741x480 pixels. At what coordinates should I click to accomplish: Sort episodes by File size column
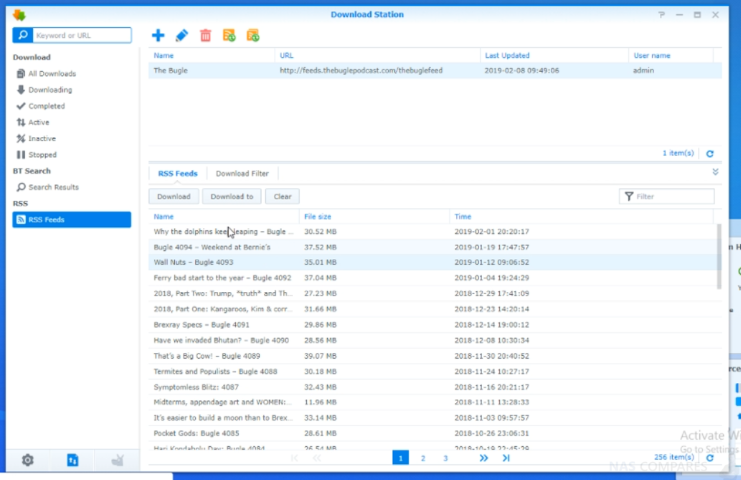pyautogui.click(x=374, y=216)
